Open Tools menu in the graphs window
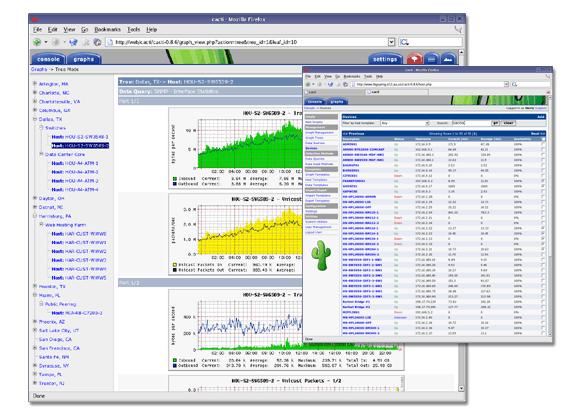The image size is (574, 412). [134, 30]
